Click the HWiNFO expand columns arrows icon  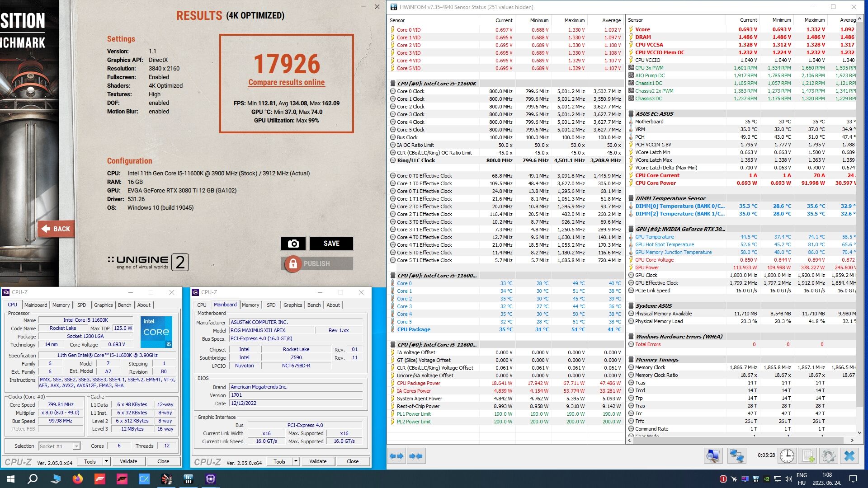click(396, 456)
